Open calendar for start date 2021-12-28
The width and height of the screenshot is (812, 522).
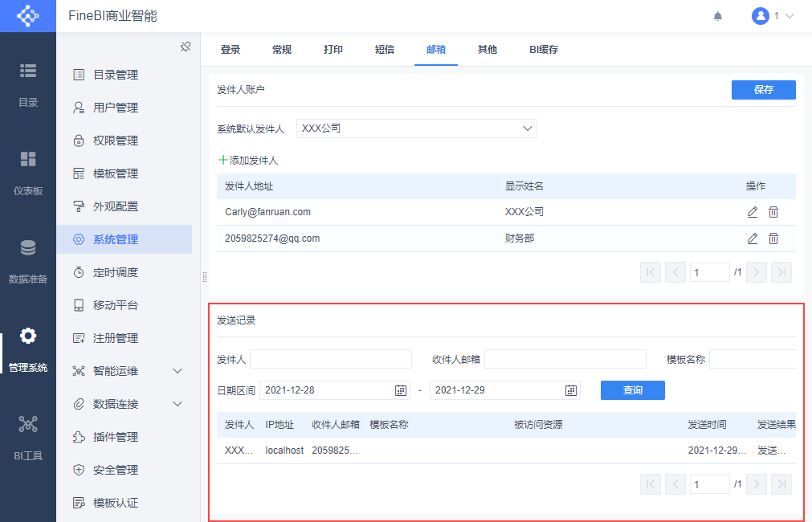[401, 390]
